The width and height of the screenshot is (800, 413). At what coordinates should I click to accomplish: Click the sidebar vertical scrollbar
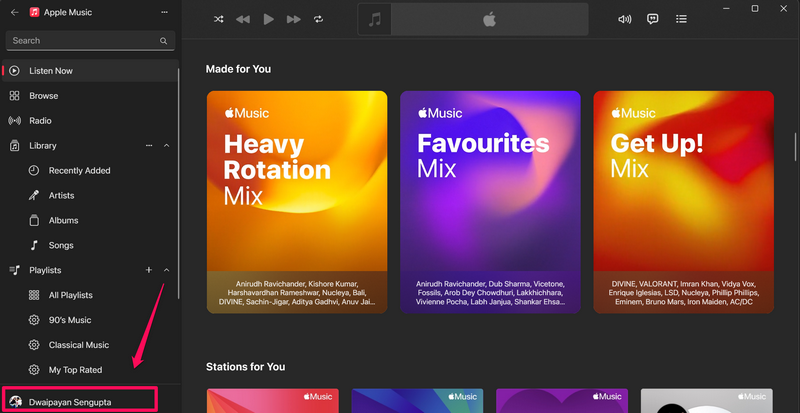click(178, 184)
